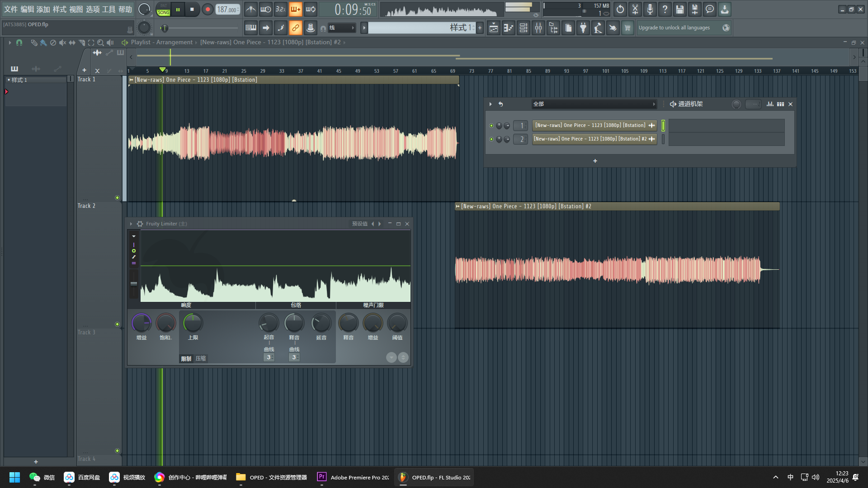The width and height of the screenshot is (868, 488).
Task: Click the scissors audio editor icon
Action: (x=635, y=9)
